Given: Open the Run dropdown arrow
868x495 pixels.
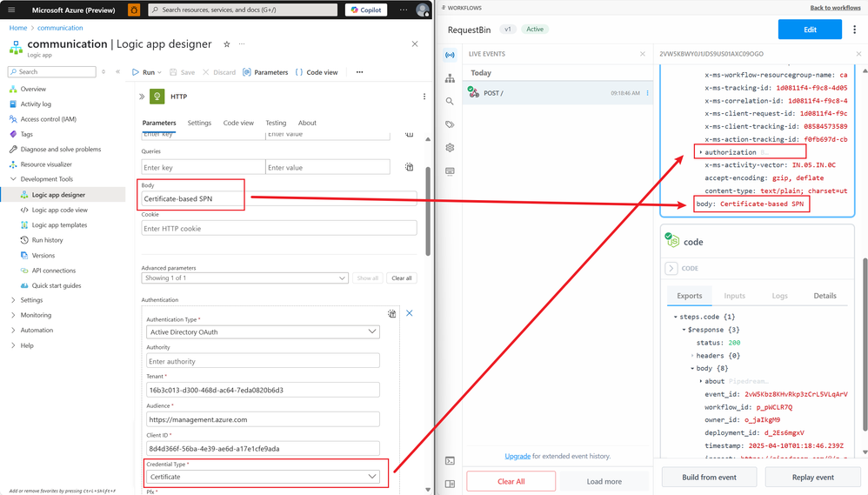Looking at the screenshot, I should tap(159, 72).
